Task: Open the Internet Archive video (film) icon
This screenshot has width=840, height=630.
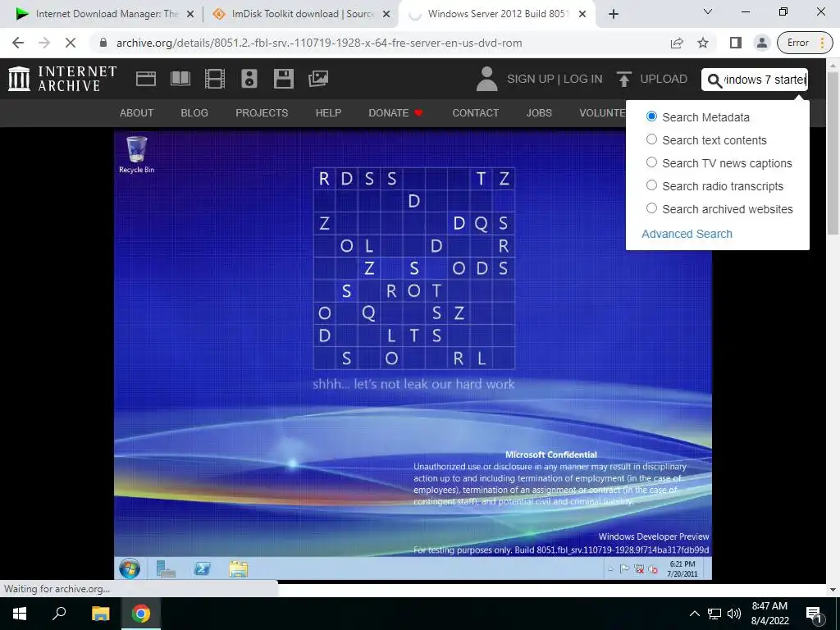Action: tap(215, 79)
